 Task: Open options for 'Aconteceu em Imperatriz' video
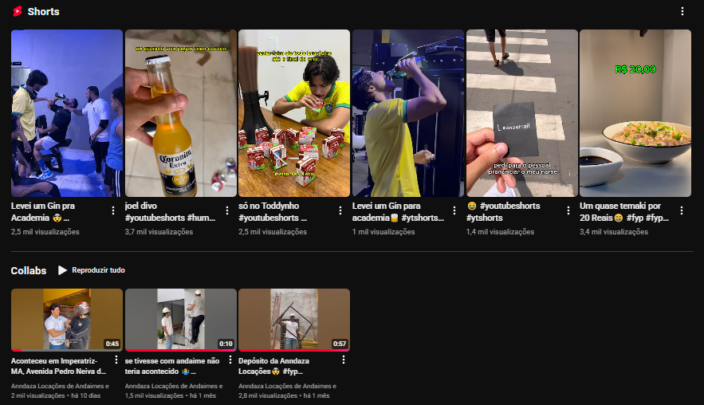[x=116, y=360]
